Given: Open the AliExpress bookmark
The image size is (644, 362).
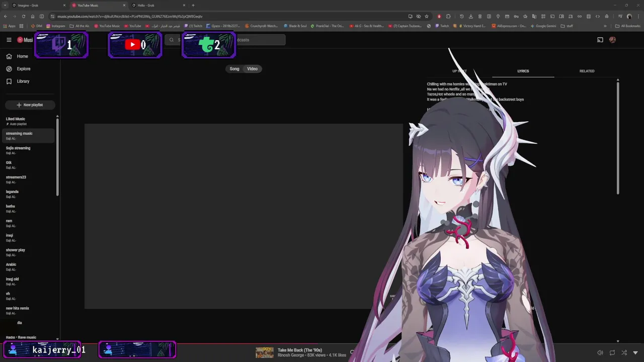Looking at the screenshot, I should (509, 26).
